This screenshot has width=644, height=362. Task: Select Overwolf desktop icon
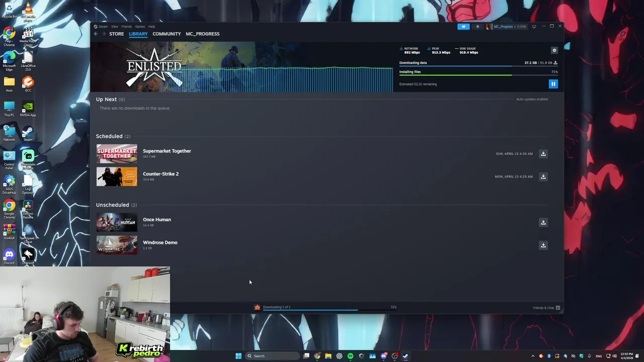(x=28, y=256)
